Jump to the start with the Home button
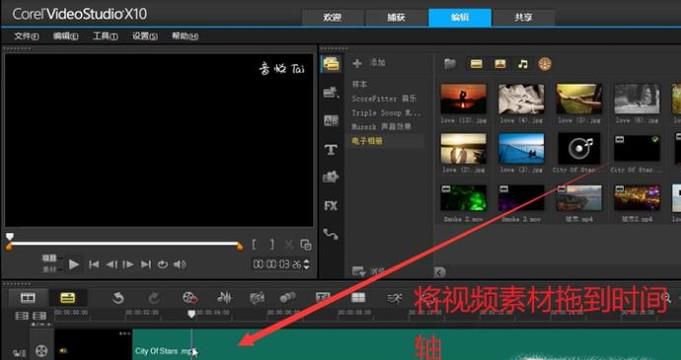681x360 pixels. (93, 264)
